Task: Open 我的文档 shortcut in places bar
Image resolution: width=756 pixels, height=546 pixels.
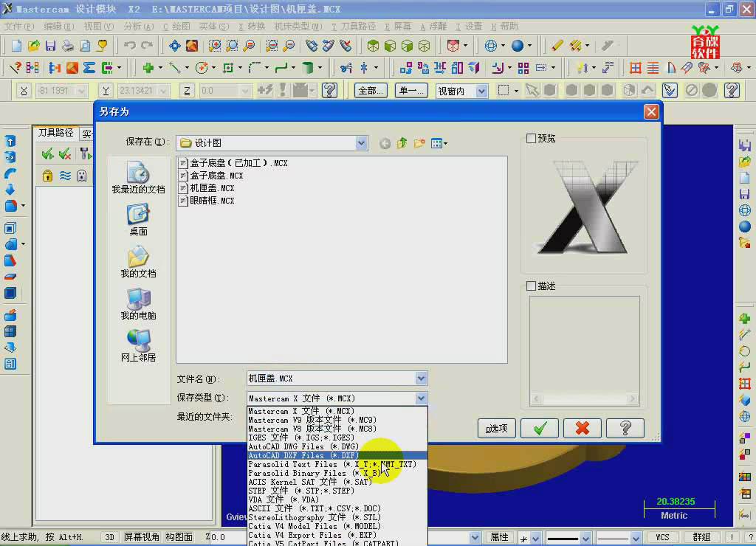Action: 138,262
